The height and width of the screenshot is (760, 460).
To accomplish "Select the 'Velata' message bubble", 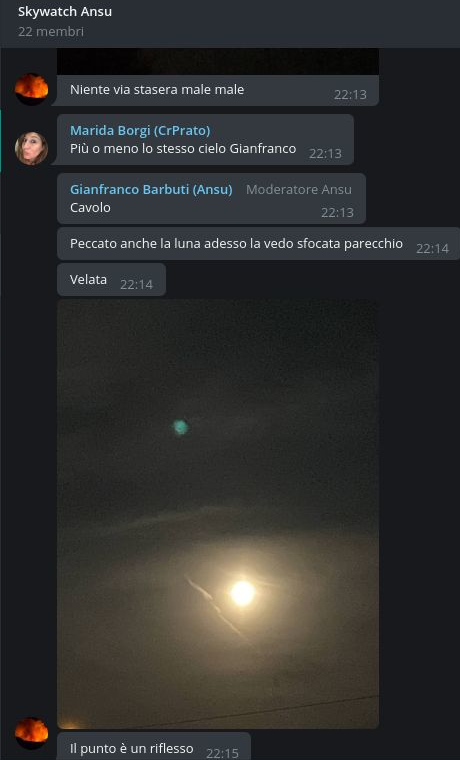I will tap(111, 280).
